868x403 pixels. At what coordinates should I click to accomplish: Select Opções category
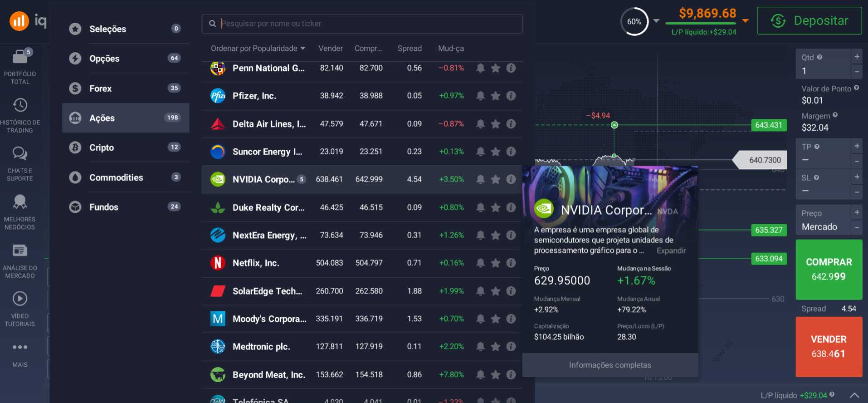pos(126,58)
